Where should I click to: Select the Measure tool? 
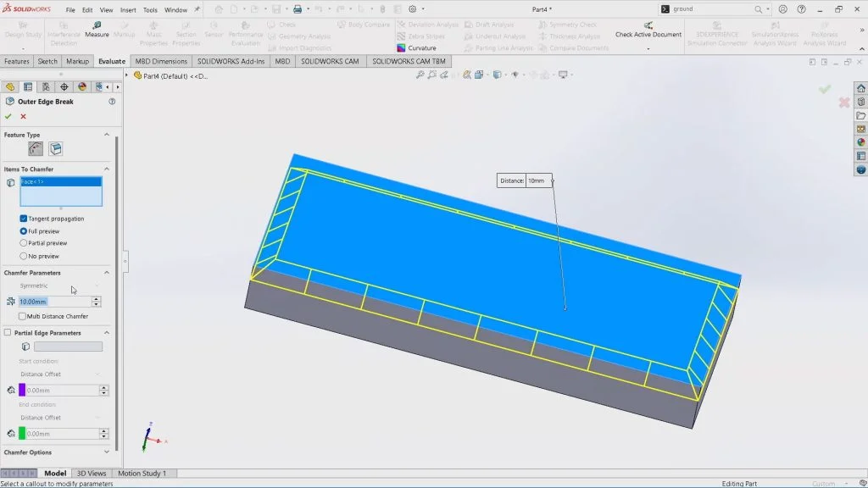click(x=96, y=30)
